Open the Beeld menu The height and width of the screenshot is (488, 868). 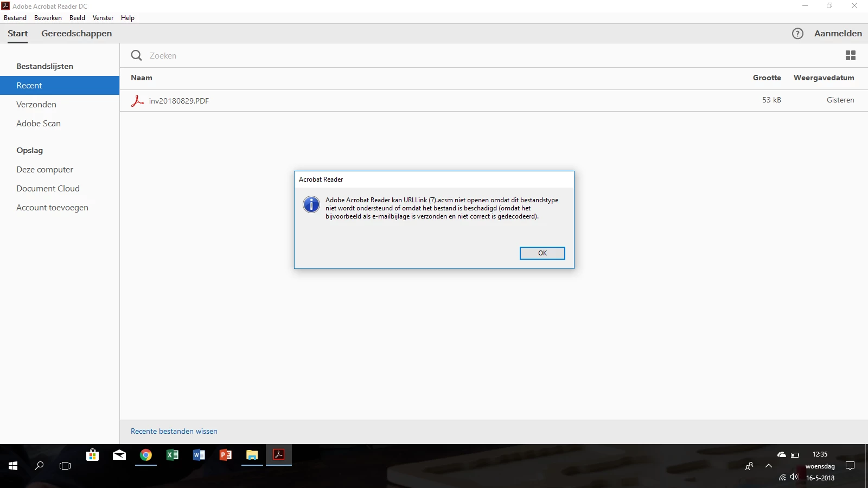click(x=77, y=18)
